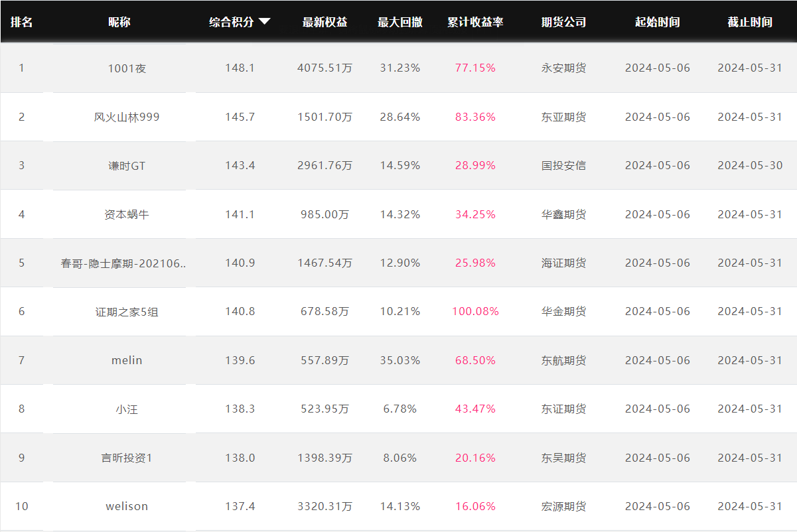
Task: Select the equity value 3320.31万
Action: tap(325, 506)
